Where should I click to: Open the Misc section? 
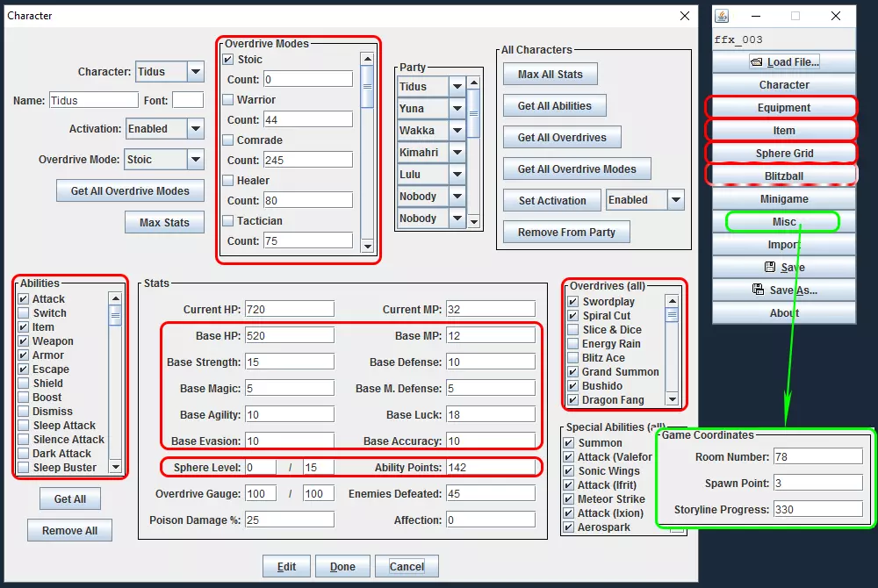(784, 221)
